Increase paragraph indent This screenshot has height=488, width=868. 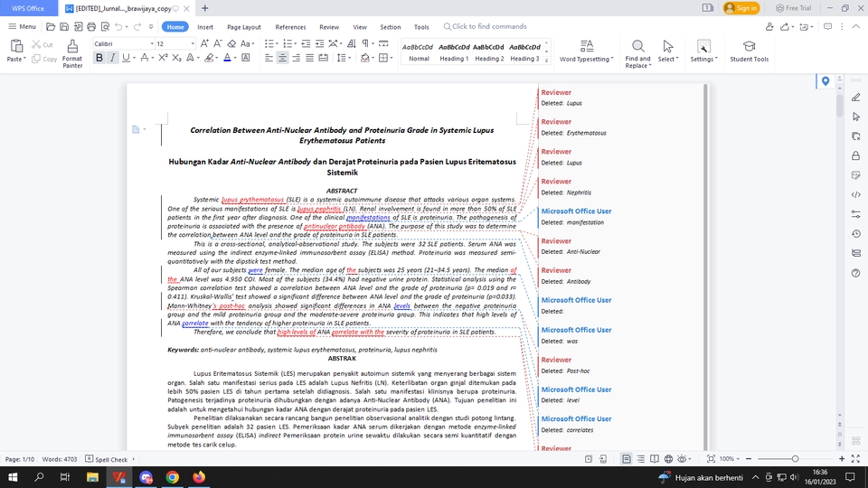[319, 43]
